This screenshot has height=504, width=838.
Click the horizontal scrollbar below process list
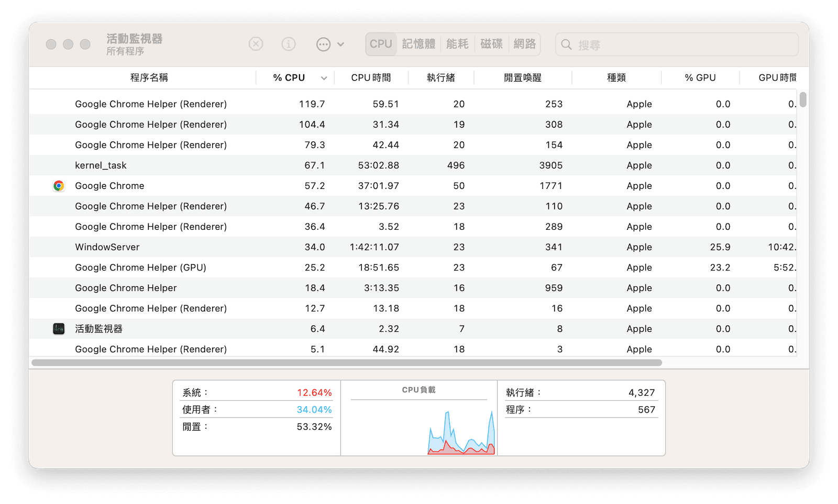coord(347,363)
